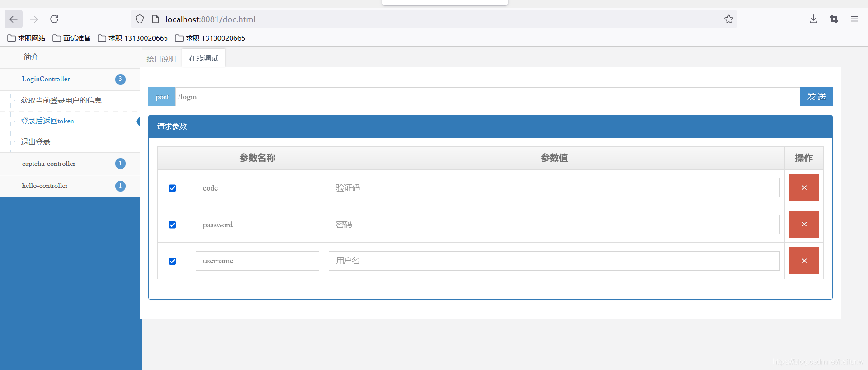Click the 参数名称 column header
The height and width of the screenshot is (370, 868).
pos(257,158)
